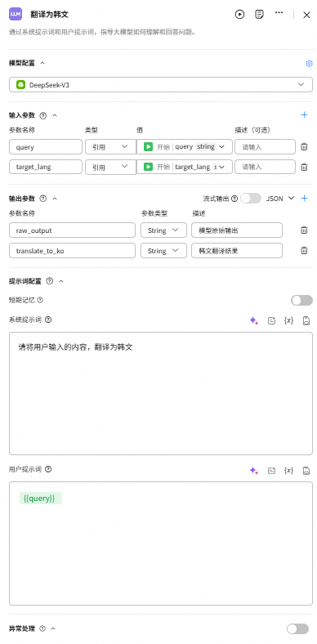The height and width of the screenshot is (644, 317).
Task: Collapse the 输入参数 section
Action: click(x=55, y=115)
